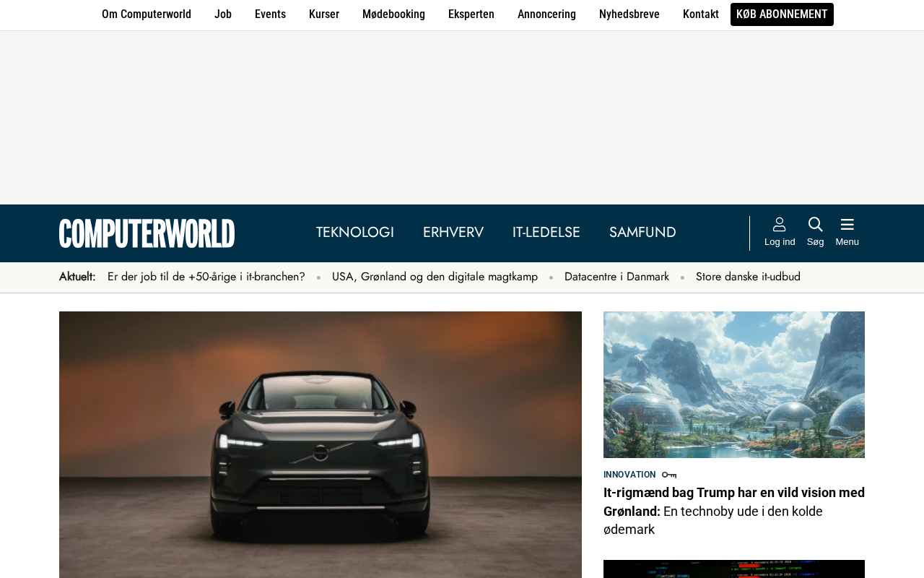Open topic 'USA, Grønland og den digitale magtkamp'
924x578 pixels.
pos(435,277)
